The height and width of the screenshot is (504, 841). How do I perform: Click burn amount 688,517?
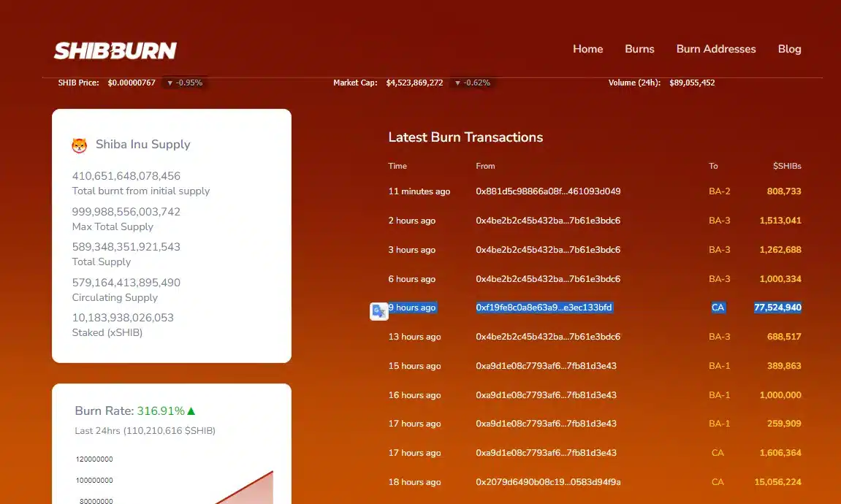pyautogui.click(x=784, y=337)
